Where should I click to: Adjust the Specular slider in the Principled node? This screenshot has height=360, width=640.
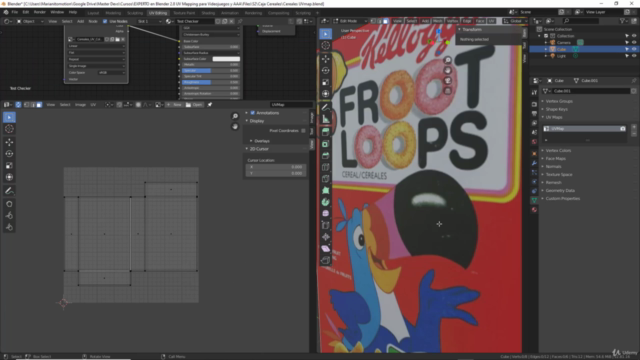pyautogui.click(x=211, y=71)
